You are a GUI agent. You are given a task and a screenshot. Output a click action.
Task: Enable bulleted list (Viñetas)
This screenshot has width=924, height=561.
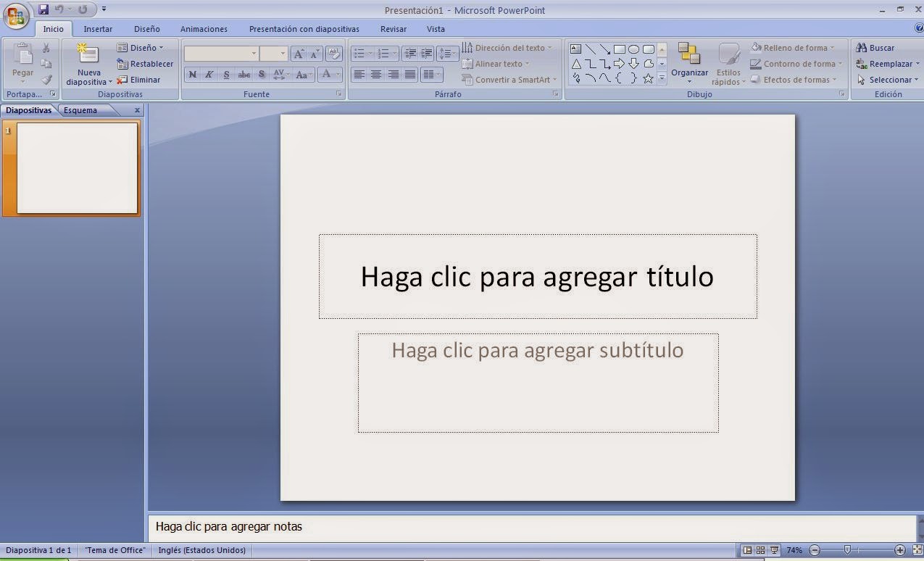tap(359, 52)
